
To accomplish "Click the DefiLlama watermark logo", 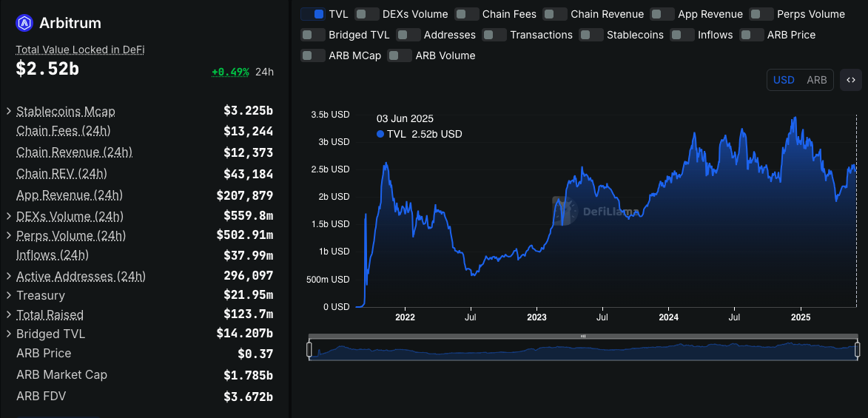I will pos(563,212).
